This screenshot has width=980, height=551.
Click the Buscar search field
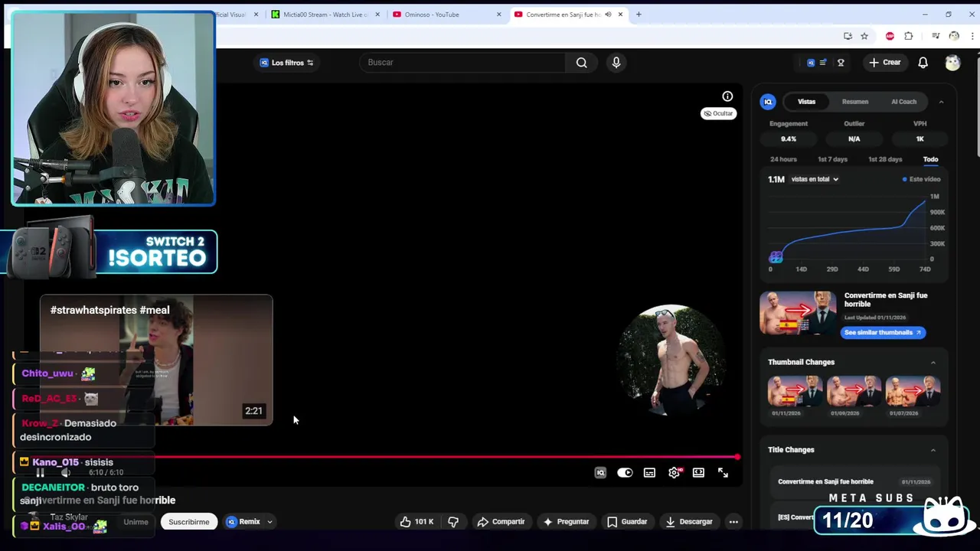pyautogui.click(x=463, y=63)
